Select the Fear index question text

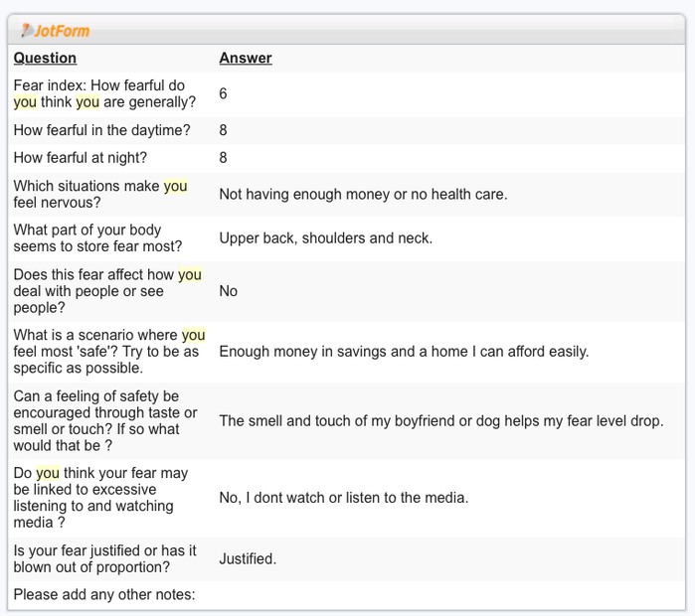104,93
